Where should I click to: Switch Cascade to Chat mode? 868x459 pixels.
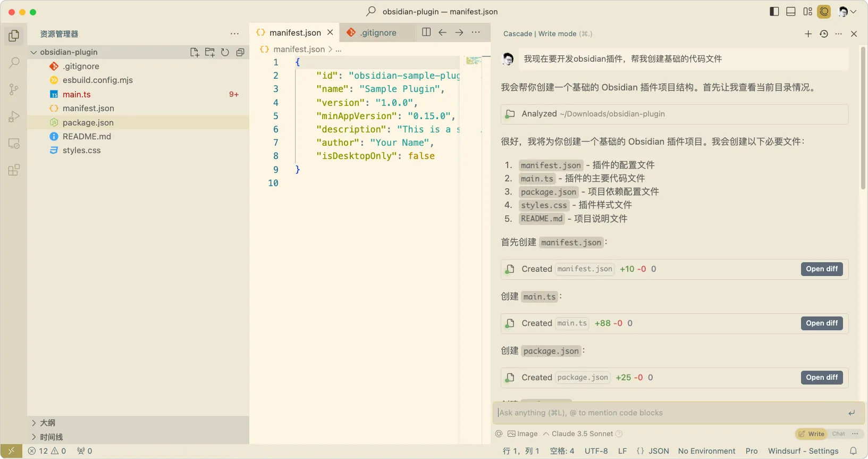(x=838, y=434)
